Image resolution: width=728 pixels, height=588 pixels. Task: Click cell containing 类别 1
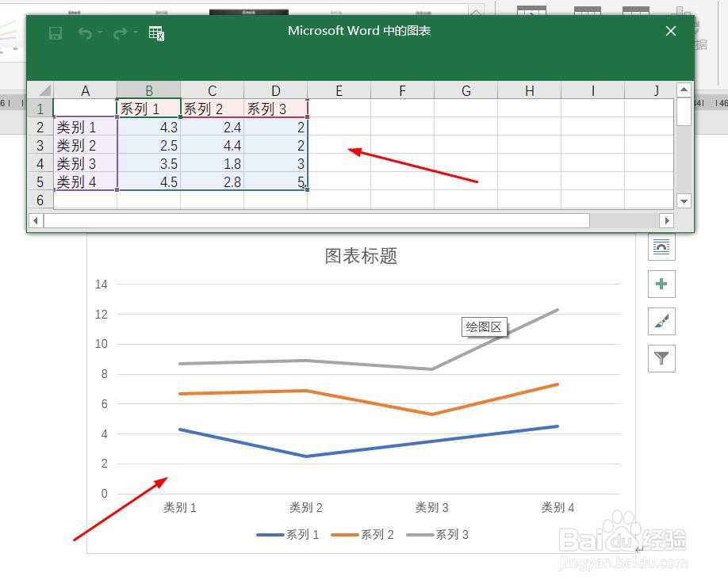(86, 127)
